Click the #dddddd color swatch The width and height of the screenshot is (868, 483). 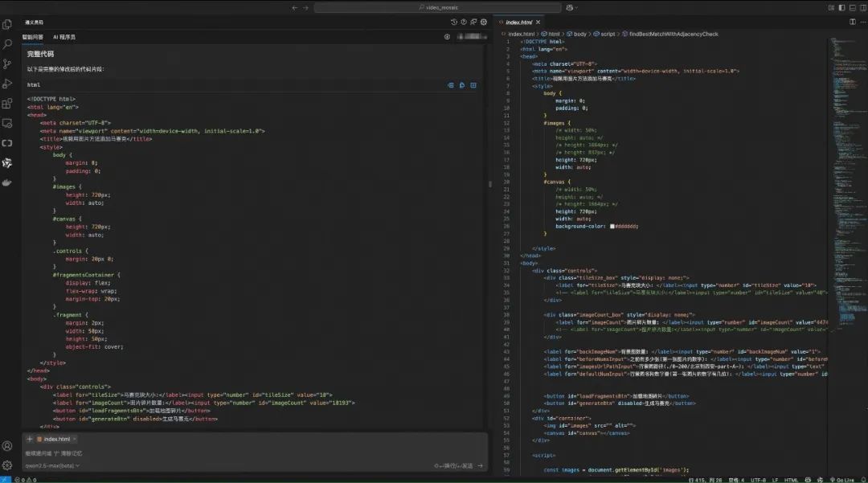pos(612,227)
